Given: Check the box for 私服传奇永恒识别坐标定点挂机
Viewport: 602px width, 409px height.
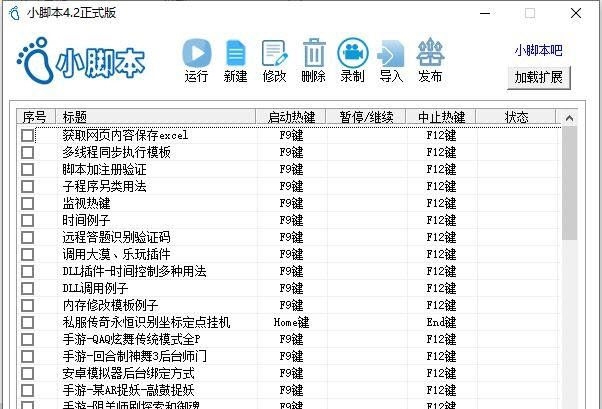Looking at the screenshot, I should point(27,322).
